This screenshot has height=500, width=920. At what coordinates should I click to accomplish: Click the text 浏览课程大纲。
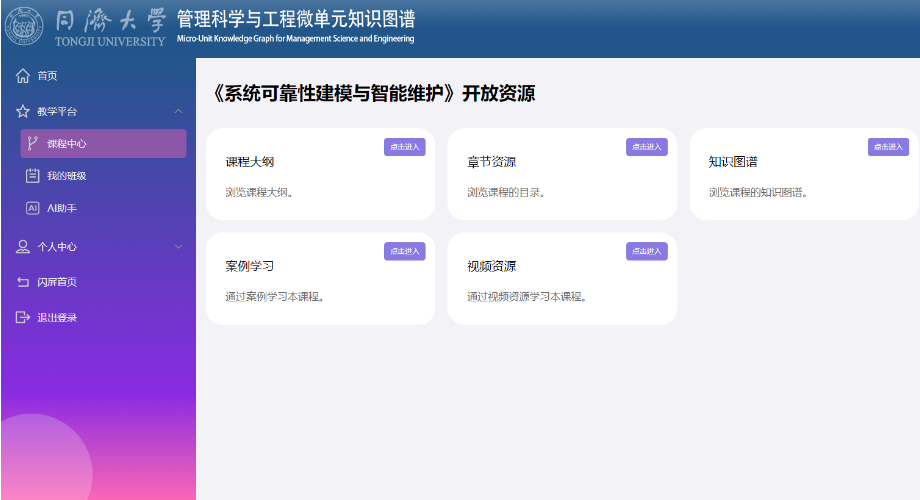(259, 192)
